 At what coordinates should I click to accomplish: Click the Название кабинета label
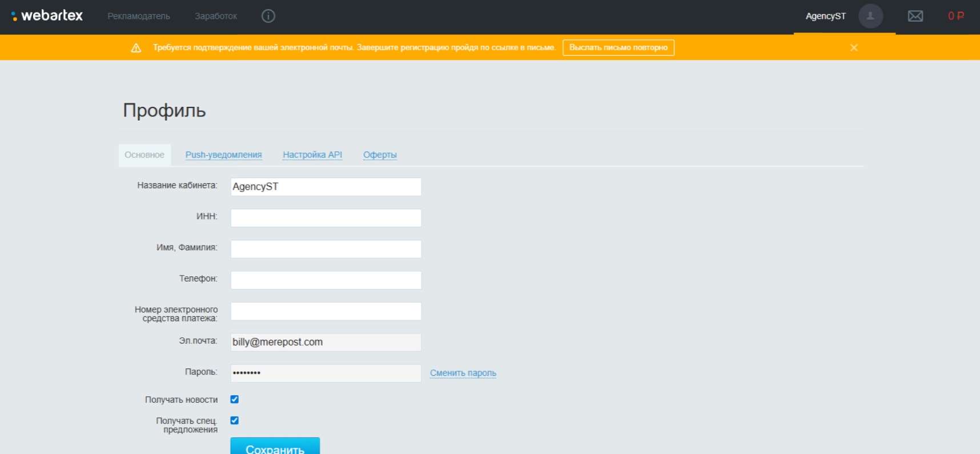click(177, 186)
